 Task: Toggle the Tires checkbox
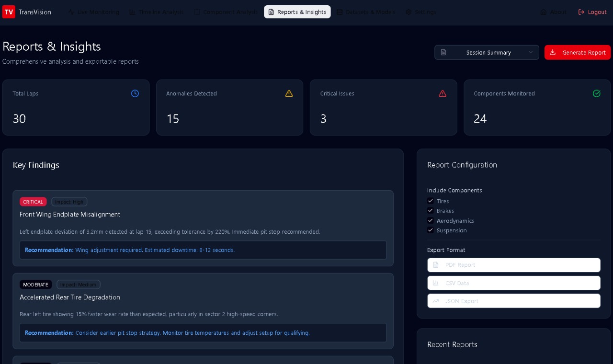431,201
